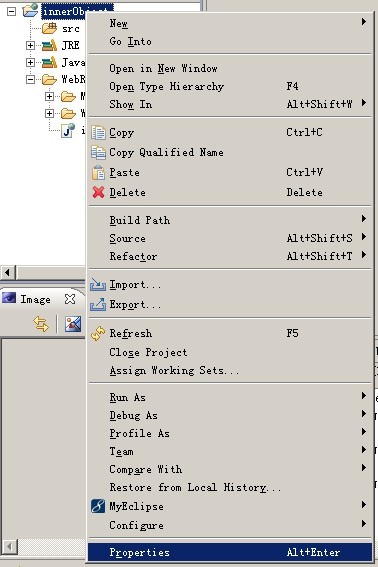Click the red Delete X icon
Image resolution: width=378 pixels, height=567 pixels.
point(98,192)
